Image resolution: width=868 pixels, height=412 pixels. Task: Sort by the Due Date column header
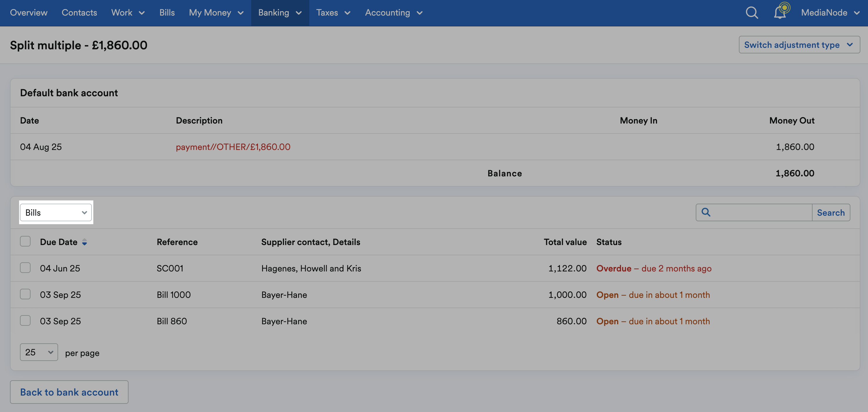coord(59,242)
